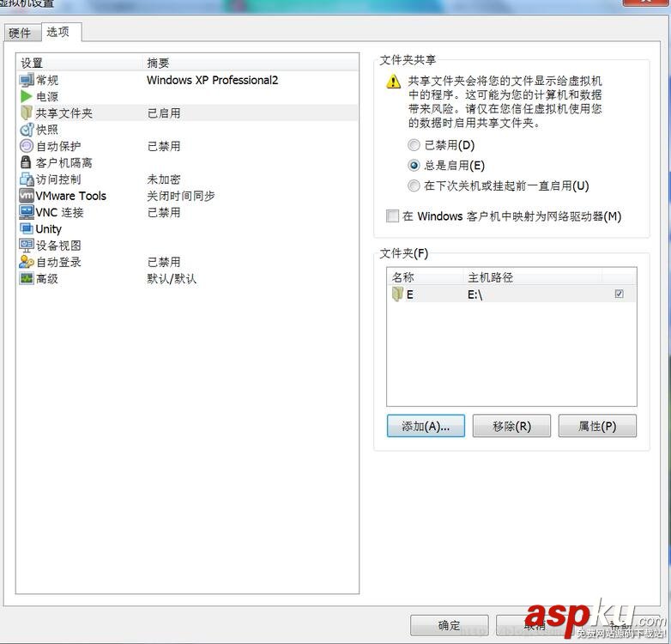Select the VNC 连接 row label
The width and height of the screenshot is (671, 644).
tap(59, 212)
